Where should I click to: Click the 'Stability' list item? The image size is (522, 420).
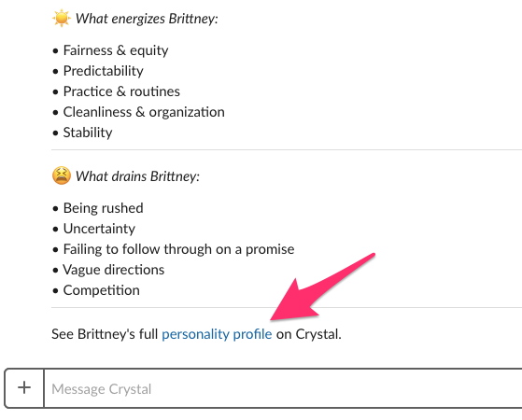[88, 133]
